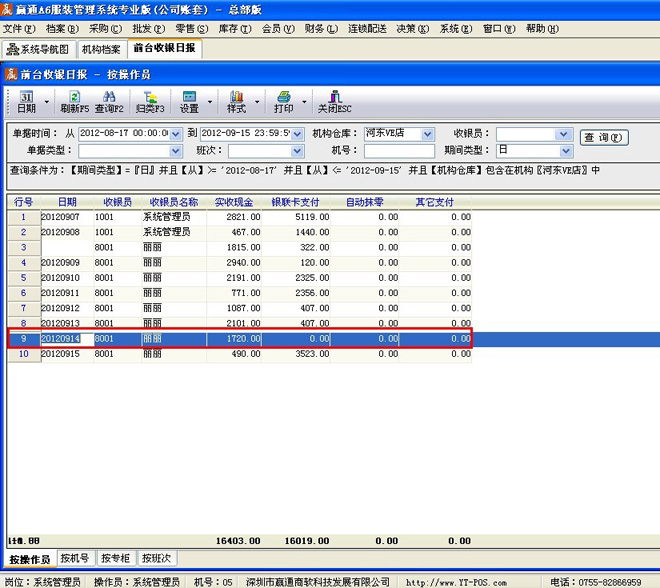Open the 财务(L) menu
The height and width of the screenshot is (588, 660).
321,29
